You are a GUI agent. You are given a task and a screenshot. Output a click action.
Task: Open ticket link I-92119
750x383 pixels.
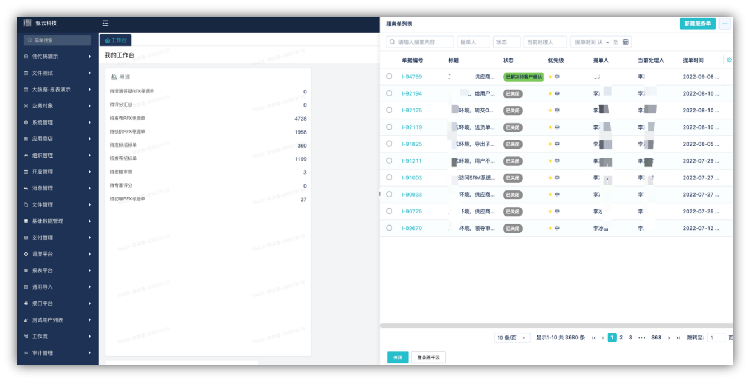tap(411, 127)
